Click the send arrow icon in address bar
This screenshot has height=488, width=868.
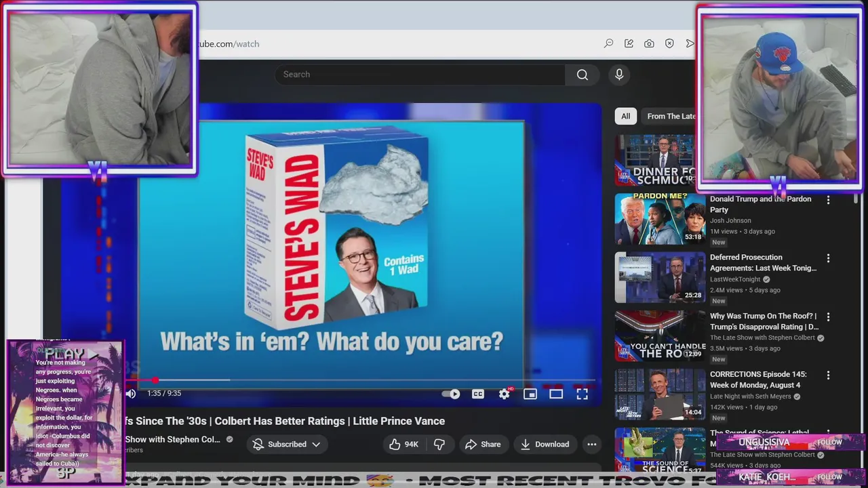[690, 43]
